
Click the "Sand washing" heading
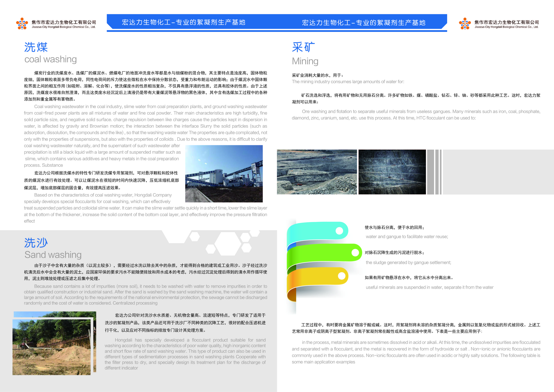pos(53,255)
